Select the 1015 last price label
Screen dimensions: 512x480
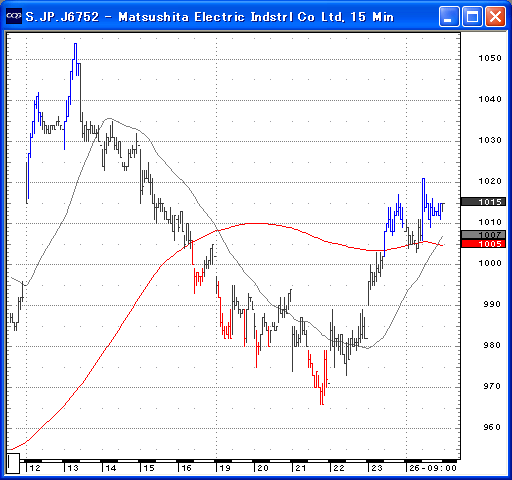483,202
